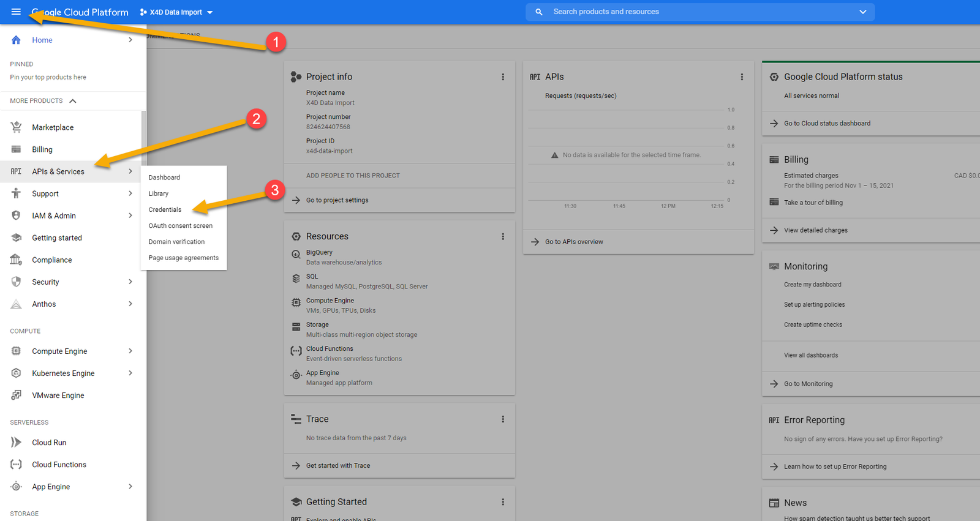
Task: Select OAuth consent screen menu item
Action: [180, 226]
